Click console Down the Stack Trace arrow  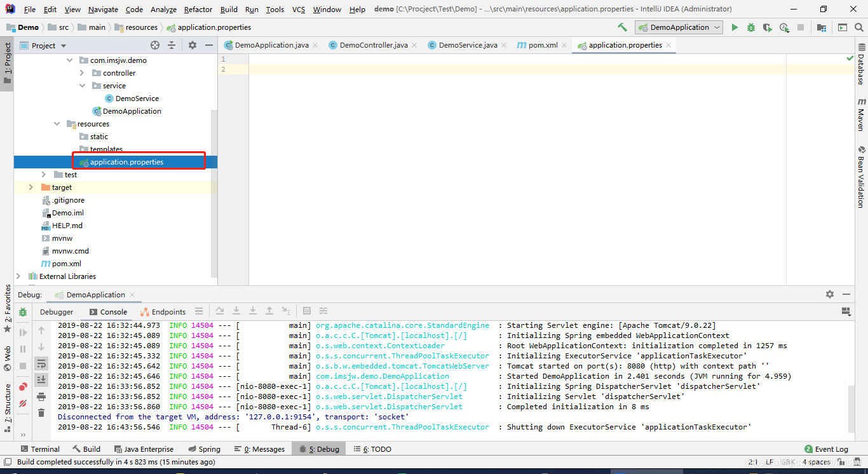pyautogui.click(x=41, y=347)
